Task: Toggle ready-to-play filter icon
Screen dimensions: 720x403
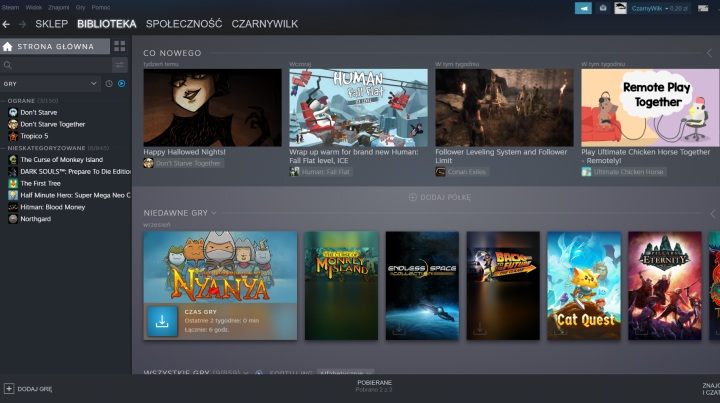Action: [122, 84]
